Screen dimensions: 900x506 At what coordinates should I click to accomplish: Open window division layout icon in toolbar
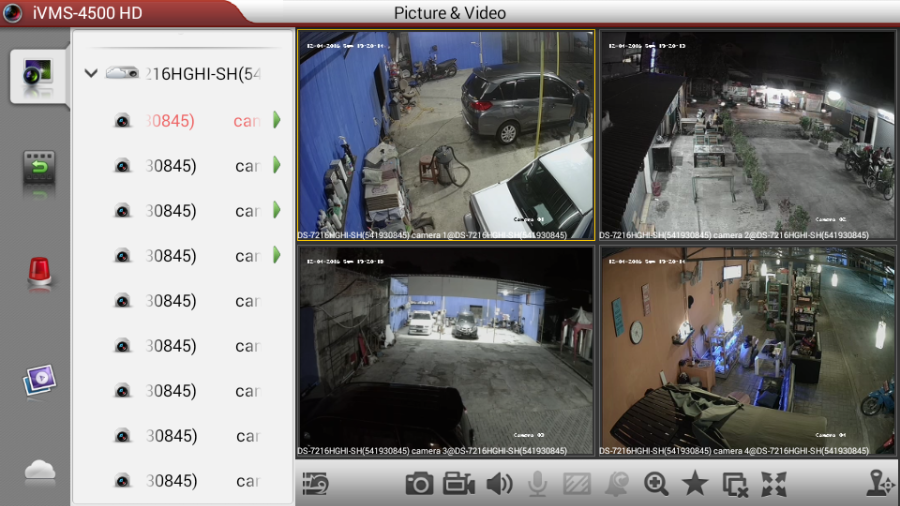pos(315,484)
